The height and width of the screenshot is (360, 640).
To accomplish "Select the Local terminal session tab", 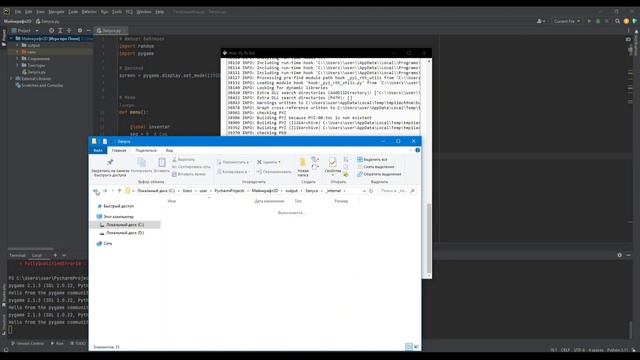I will (37, 256).
